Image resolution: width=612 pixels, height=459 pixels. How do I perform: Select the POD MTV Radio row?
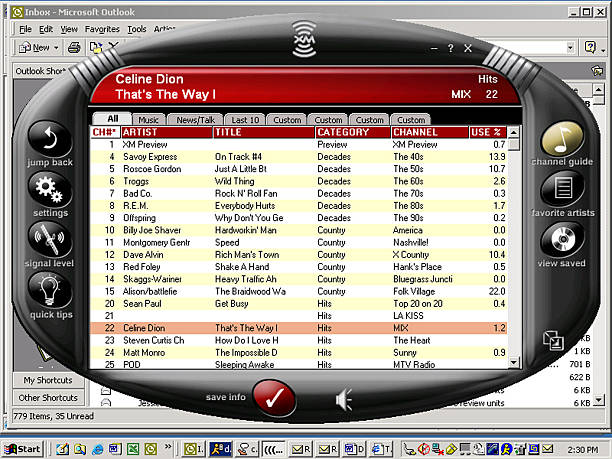(299, 364)
